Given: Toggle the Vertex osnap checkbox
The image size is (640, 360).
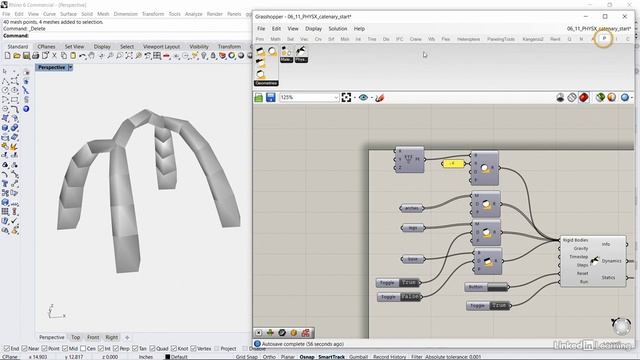Looking at the screenshot, I should click(x=193, y=349).
